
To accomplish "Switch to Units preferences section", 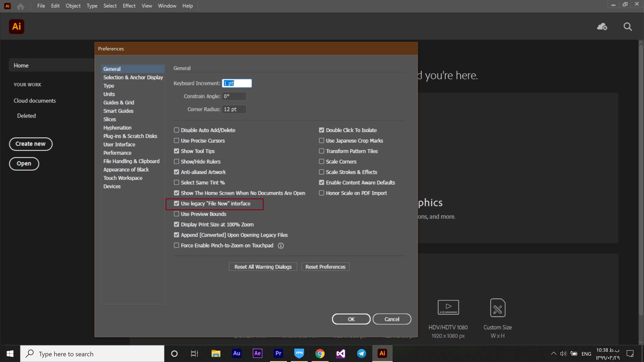I will pyautogui.click(x=109, y=94).
